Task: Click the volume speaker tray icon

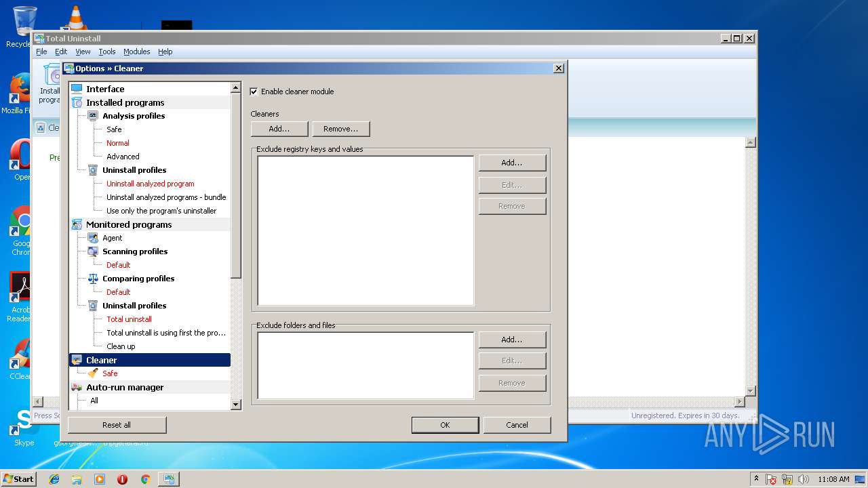Action: tap(804, 479)
